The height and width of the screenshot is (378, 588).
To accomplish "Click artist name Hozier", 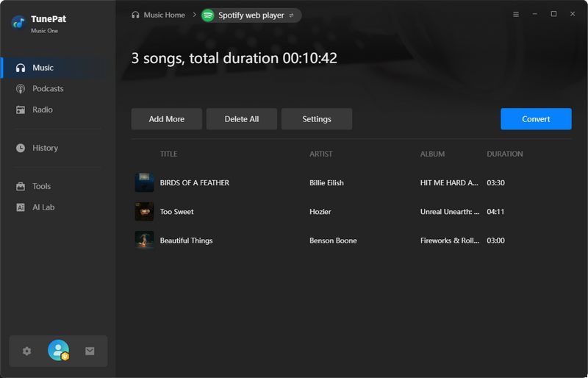I will (x=320, y=212).
